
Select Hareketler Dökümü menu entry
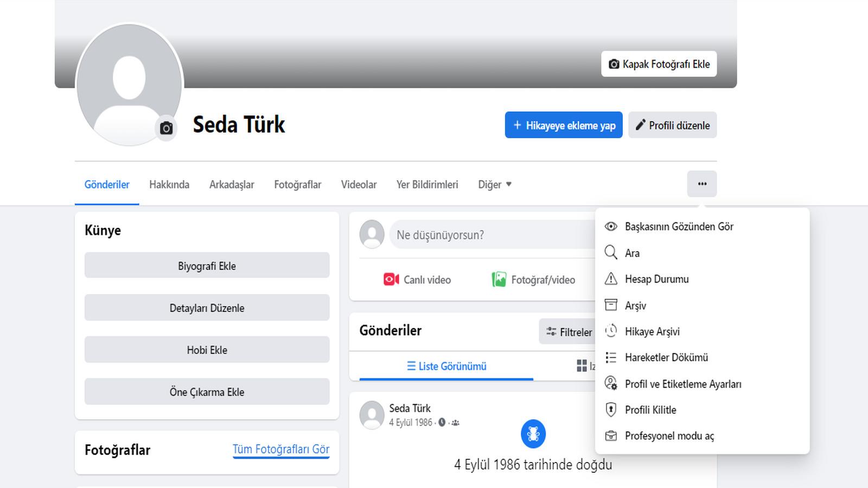[702, 357]
